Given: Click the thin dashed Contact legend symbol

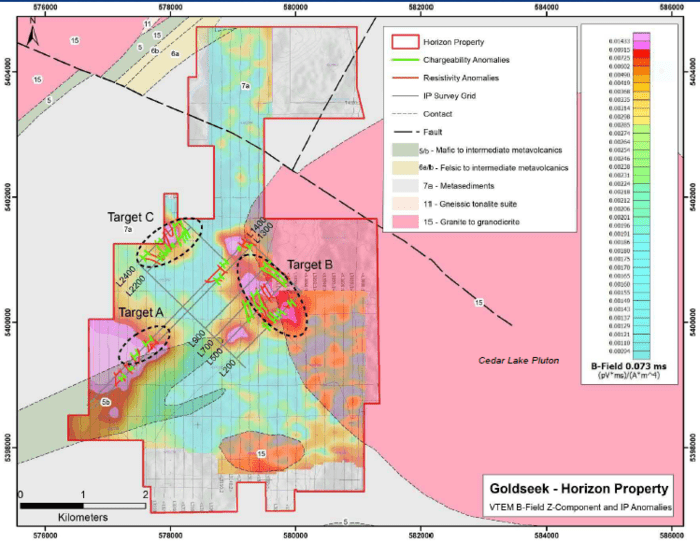Looking at the screenshot, I should tap(405, 114).
